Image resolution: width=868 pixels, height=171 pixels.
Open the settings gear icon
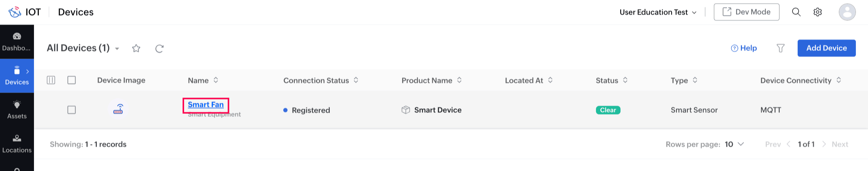tap(817, 12)
